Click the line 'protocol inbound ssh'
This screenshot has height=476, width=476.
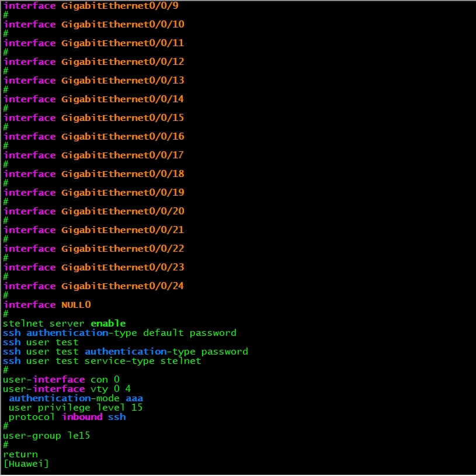(67, 417)
